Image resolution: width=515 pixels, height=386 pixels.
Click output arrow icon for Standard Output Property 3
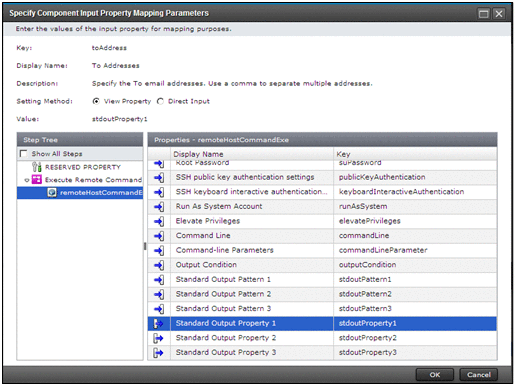(x=158, y=353)
